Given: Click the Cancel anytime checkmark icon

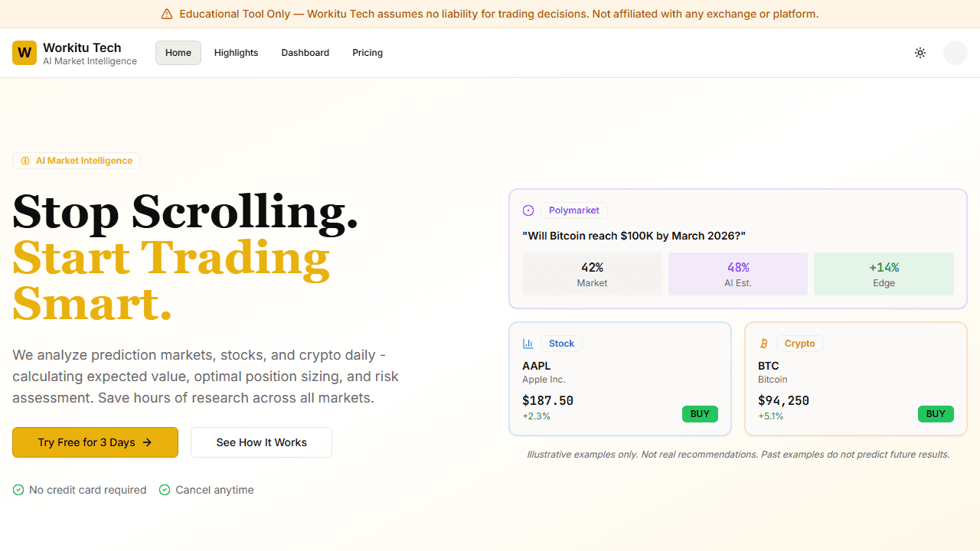Looking at the screenshot, I should [165, 490].
